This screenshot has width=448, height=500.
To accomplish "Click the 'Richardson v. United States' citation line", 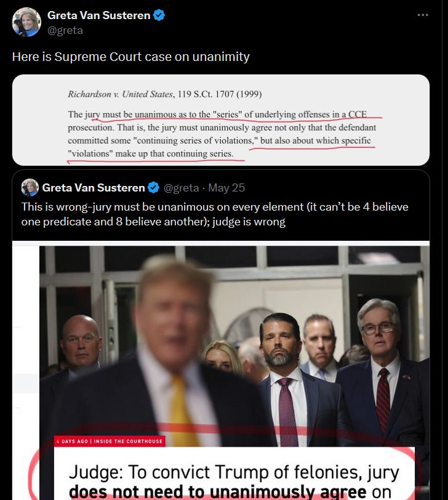I will click(x=165, y=94).
